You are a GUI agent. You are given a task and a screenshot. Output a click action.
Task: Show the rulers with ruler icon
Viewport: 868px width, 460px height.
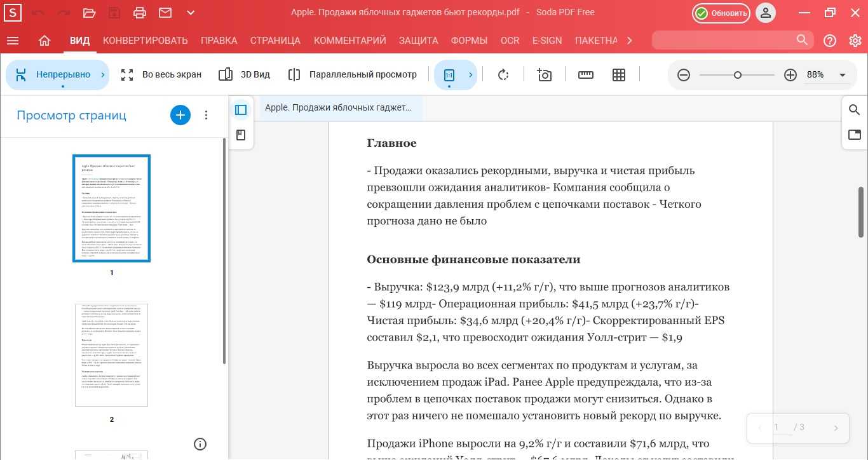tap(585, 75)
